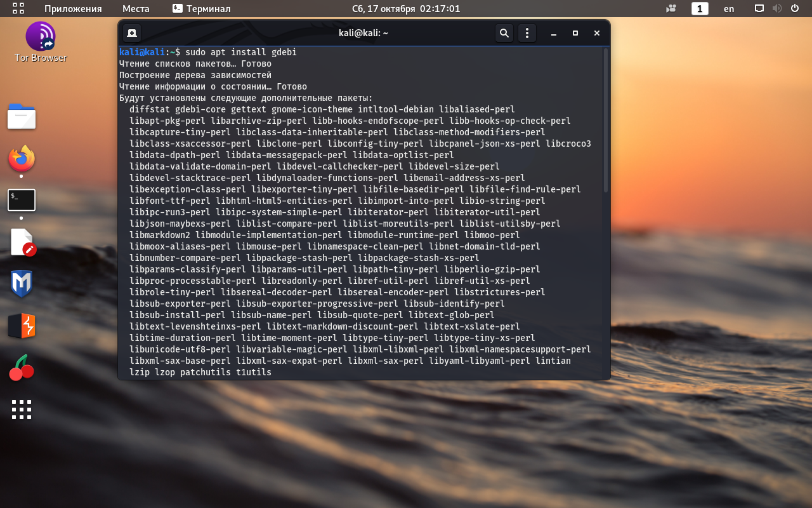Switch the en keyboard layout indicator
This screenshot has height=508, width=812.
[x=729, y=8]
